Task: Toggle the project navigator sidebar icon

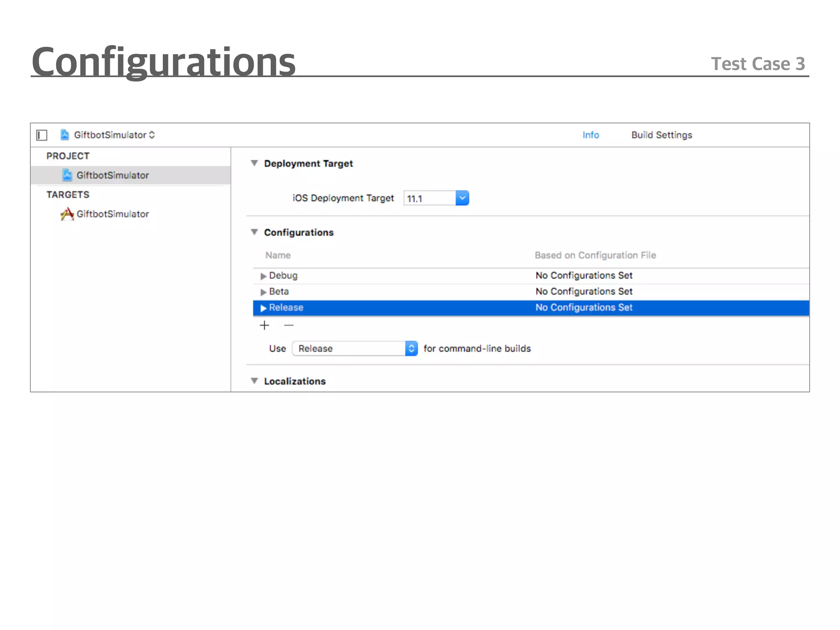Action: pos(42,135)
